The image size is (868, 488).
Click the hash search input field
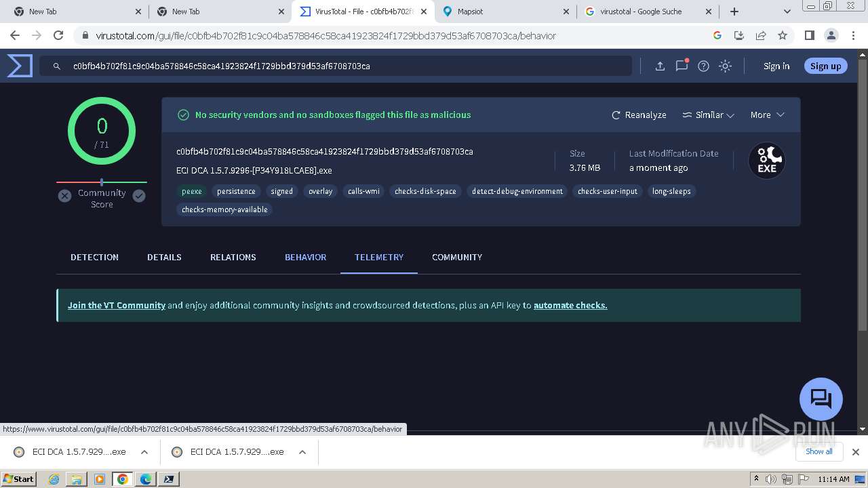pos(336,66)
